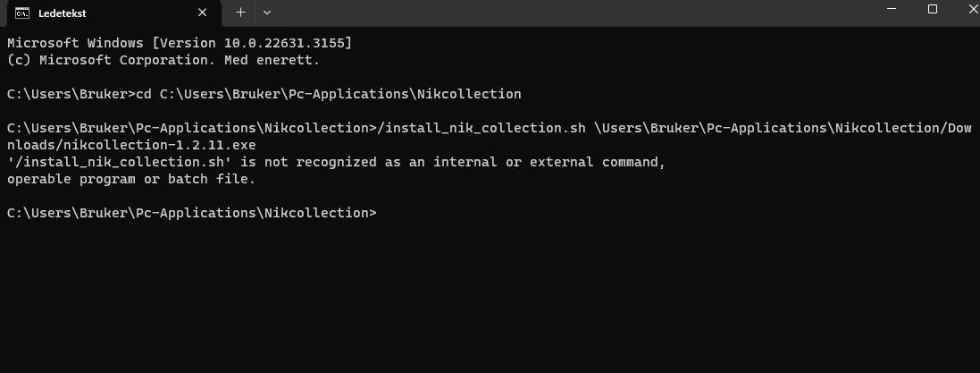The height and width of the screenshot is (373, 980).
Task: Open a new terminal tab
Action: coord(240,13)
